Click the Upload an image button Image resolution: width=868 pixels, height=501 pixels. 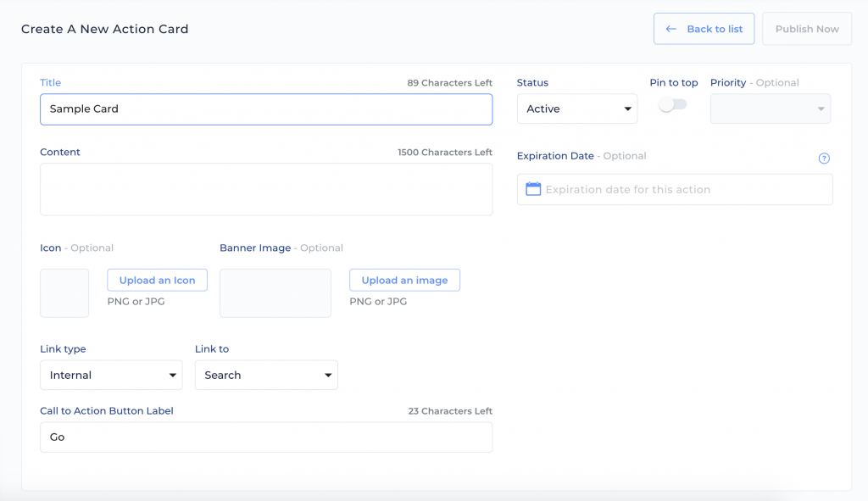404,280
